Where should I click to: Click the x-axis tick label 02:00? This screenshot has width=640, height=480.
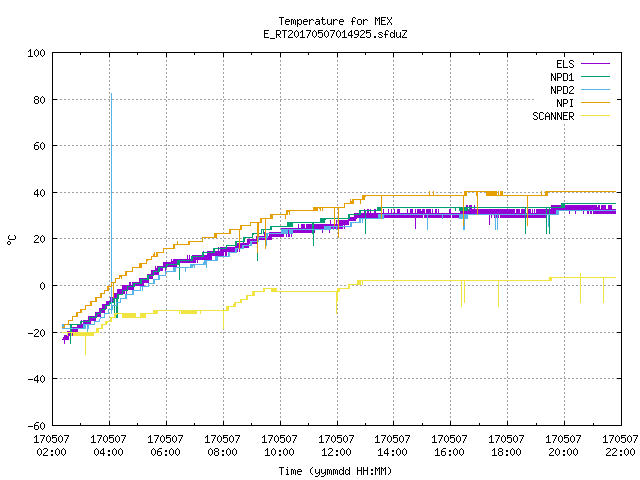(x=51, y=452)
